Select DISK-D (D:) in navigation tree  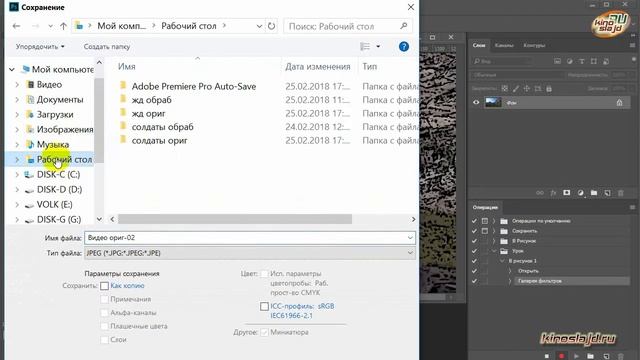(x=60, y=190)
